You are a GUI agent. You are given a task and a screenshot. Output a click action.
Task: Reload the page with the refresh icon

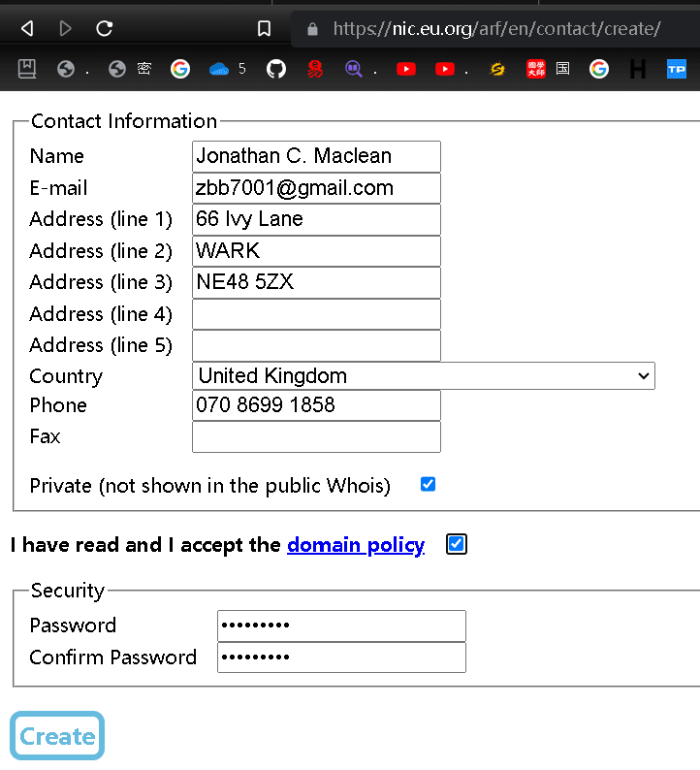[x=105, y=28]
